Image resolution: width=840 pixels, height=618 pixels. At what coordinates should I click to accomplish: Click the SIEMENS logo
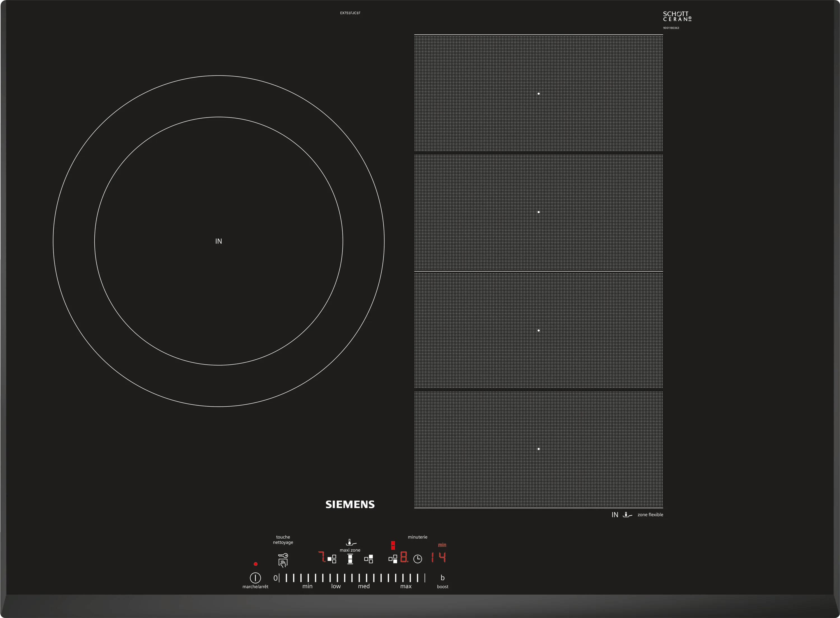[x=350, y=504]
